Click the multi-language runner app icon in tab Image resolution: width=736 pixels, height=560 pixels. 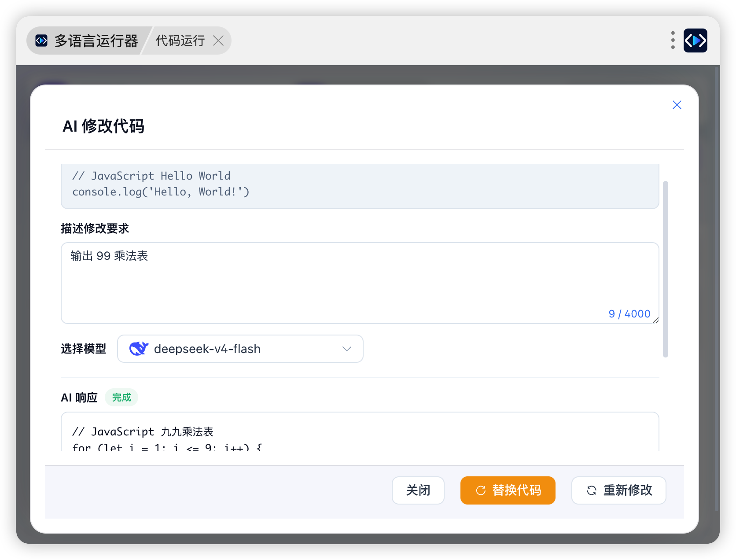[41, 41]
